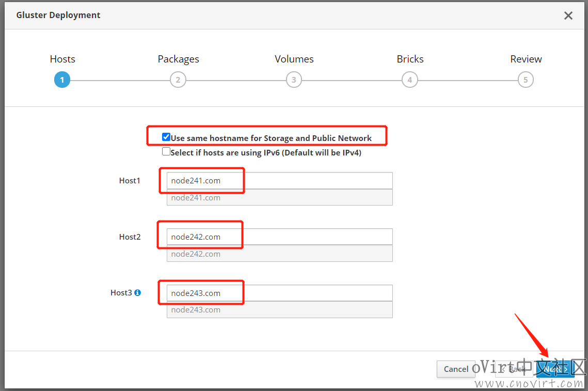Enable the IPv6 hosts checkbox
This screenshot has height=391, width=588.
click(166, 152)
